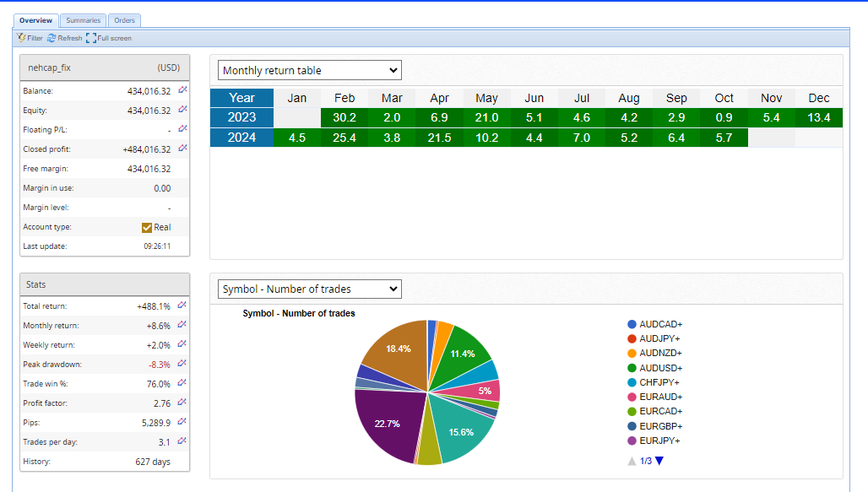Switch to the Summaries tab
Viewport: 868px width, 492px height.
(x=83, y=20)
